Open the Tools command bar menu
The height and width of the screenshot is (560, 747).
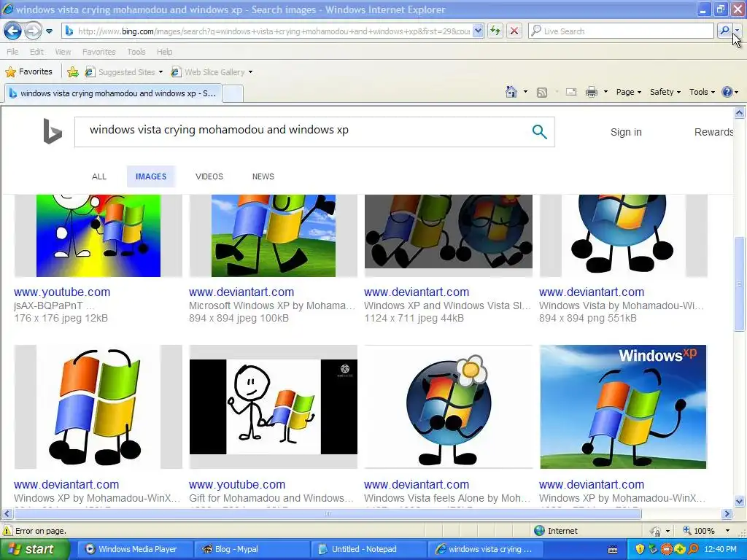pos(702,92)
